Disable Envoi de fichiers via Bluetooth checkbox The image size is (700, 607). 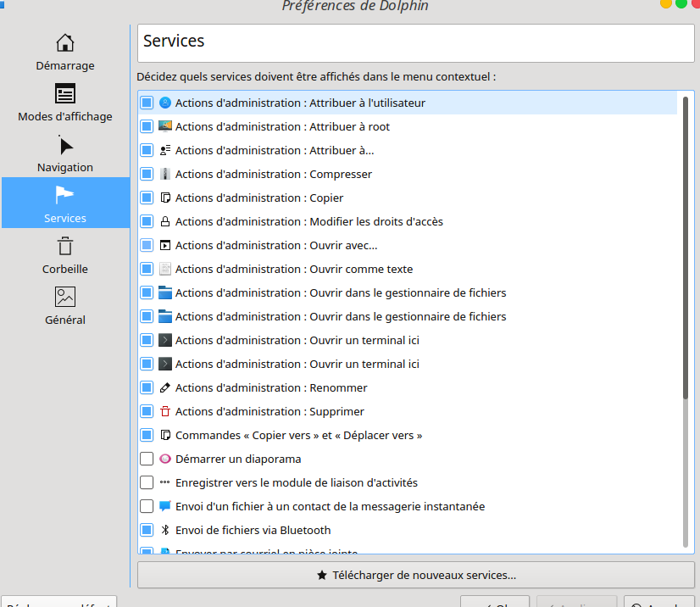point(147,530)
